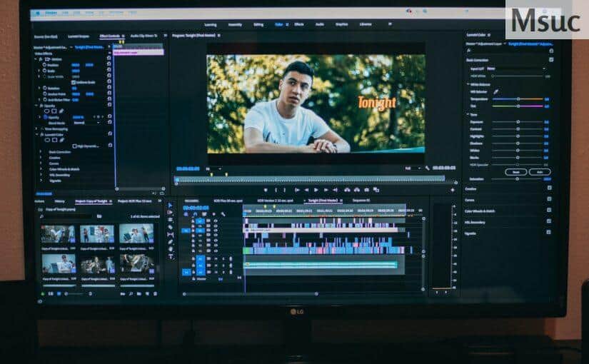Viewport: 589px width, 364px height.
Task: Toggle the Vignette checkbox in Lumetri panel
Action: point(548,232)
